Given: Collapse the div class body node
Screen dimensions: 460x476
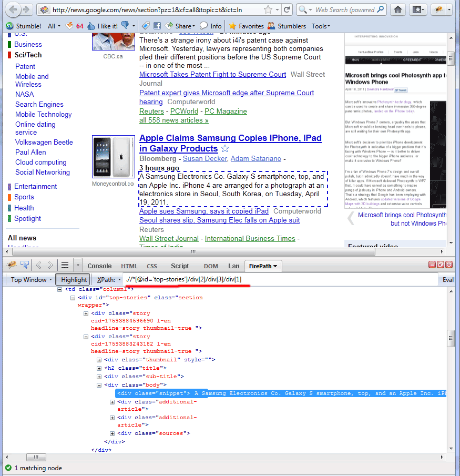Looking at the screenshot, I should 99,385.
